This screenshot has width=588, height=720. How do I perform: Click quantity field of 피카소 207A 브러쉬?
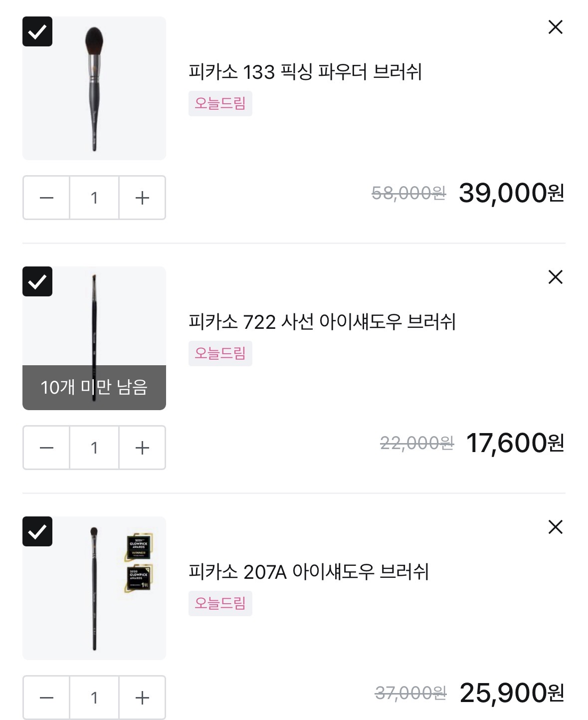[x=94, y=698]
